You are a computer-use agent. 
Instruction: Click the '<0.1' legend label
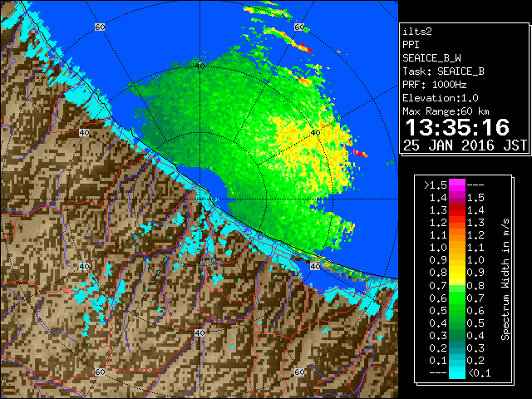(x=479, y=373)
